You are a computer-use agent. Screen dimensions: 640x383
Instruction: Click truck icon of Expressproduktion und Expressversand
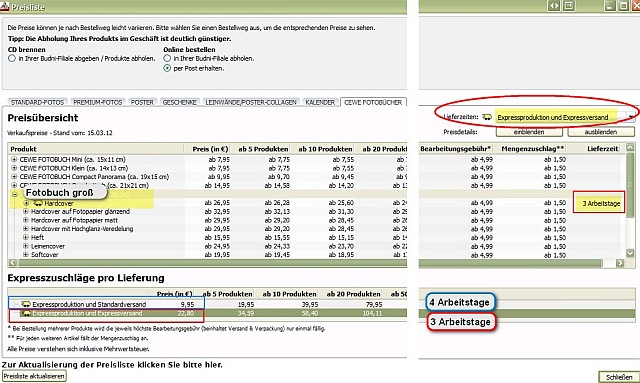[26, 314]
